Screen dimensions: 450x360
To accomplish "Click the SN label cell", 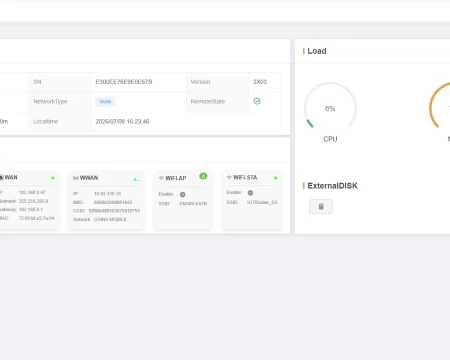I will [61, 82].
